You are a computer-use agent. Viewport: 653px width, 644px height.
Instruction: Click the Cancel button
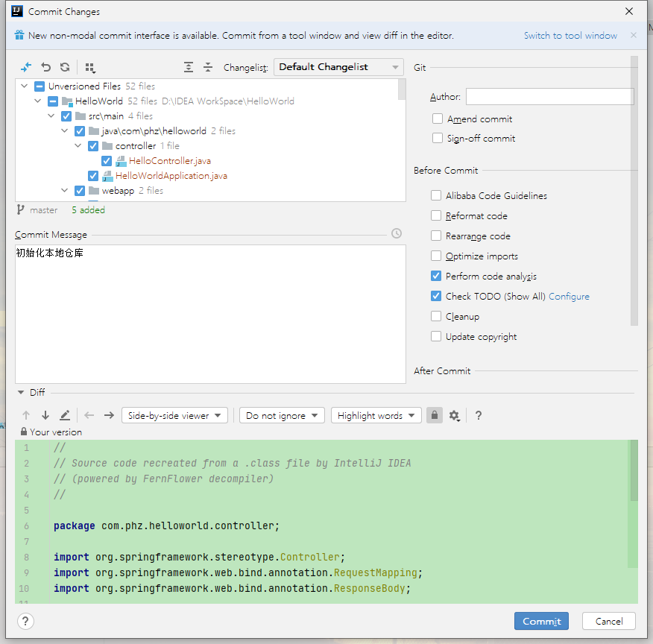609,621
